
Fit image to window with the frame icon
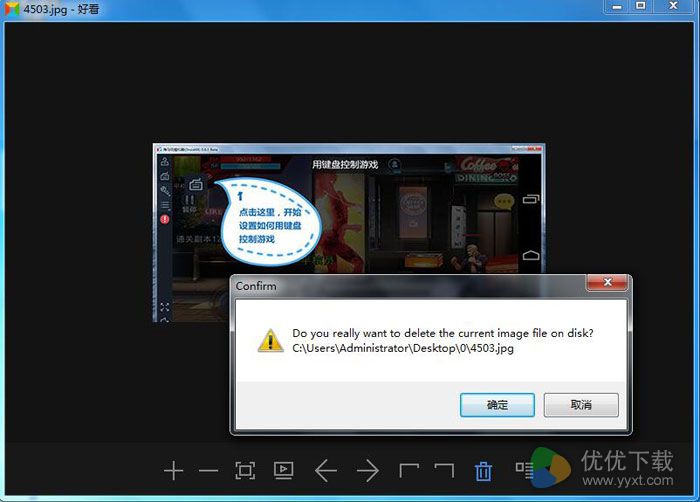click(245, 471)
